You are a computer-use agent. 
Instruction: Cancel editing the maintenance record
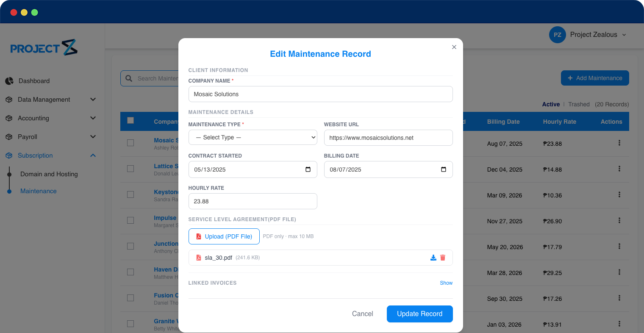click(x=362, y=314)
